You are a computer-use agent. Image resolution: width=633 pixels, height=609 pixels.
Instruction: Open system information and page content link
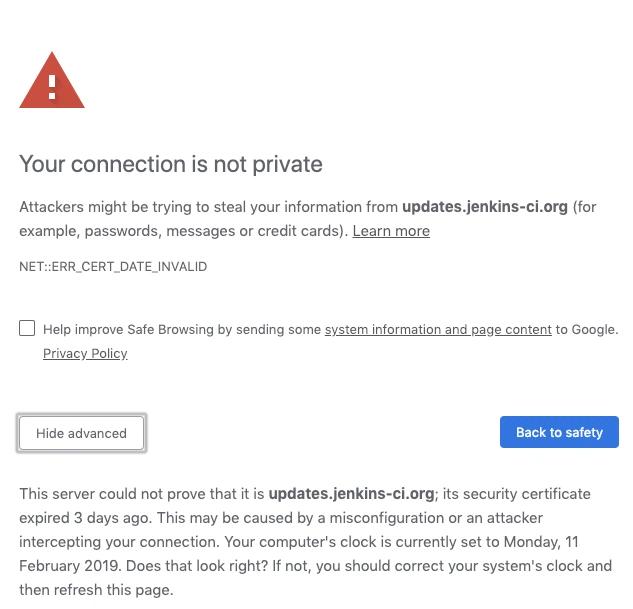pyautogui.click(x=438, y=329)
